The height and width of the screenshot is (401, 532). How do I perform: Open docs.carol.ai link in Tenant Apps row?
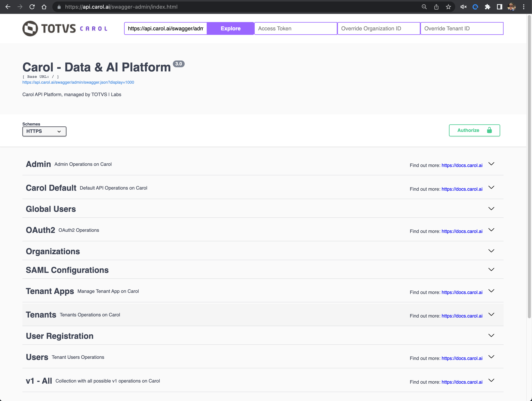click(x=462, y=292)
